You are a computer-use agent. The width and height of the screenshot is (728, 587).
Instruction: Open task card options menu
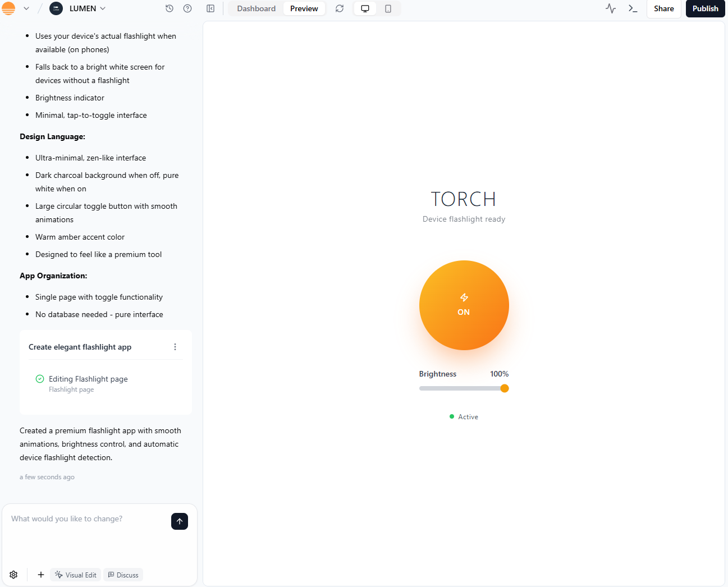pyautogui.click(x=175, y=347)
